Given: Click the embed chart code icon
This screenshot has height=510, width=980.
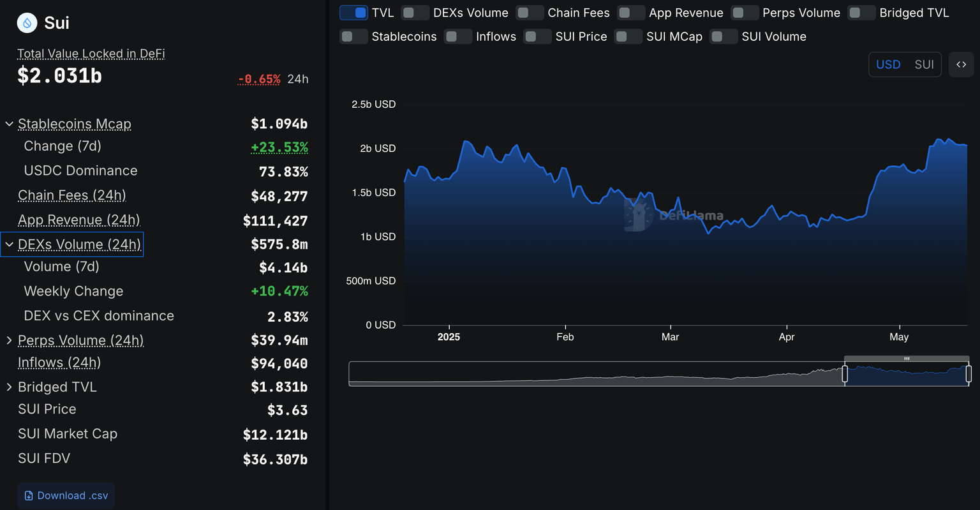Looking at the screenshot, I should pos(961,64).
